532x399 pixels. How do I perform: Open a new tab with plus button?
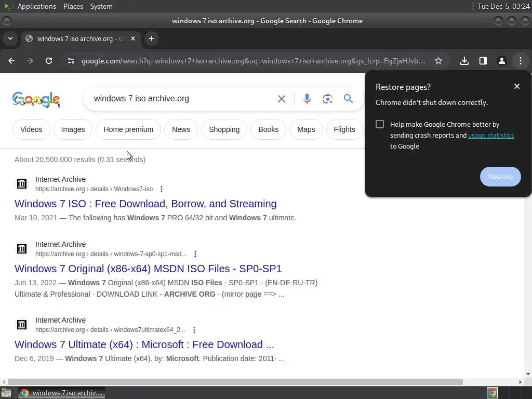(152, 38)
